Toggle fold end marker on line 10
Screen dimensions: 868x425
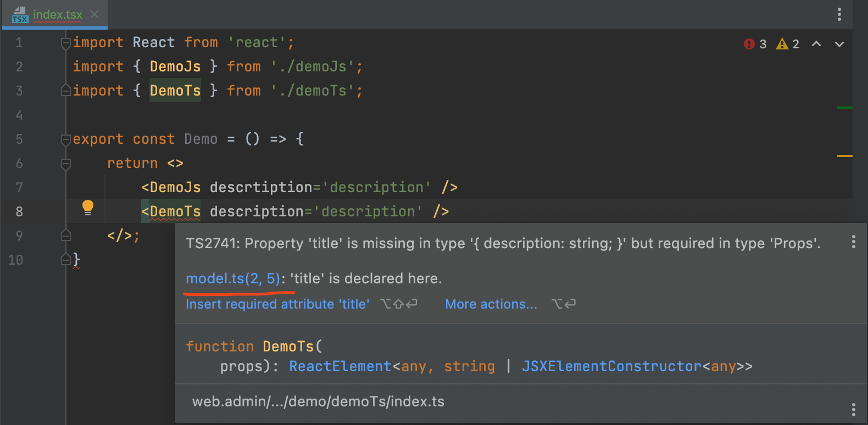(x=66, y=260)
